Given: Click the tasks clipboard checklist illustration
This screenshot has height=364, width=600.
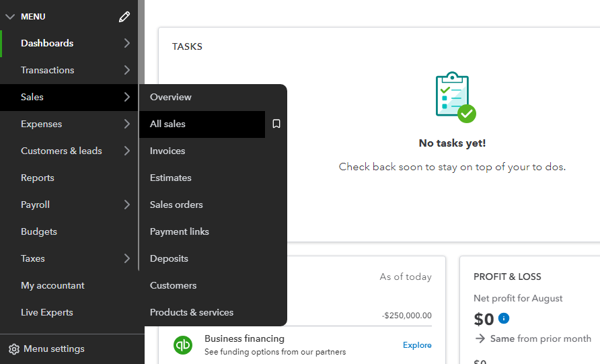Looking at the screenshot, I should 453,98.
